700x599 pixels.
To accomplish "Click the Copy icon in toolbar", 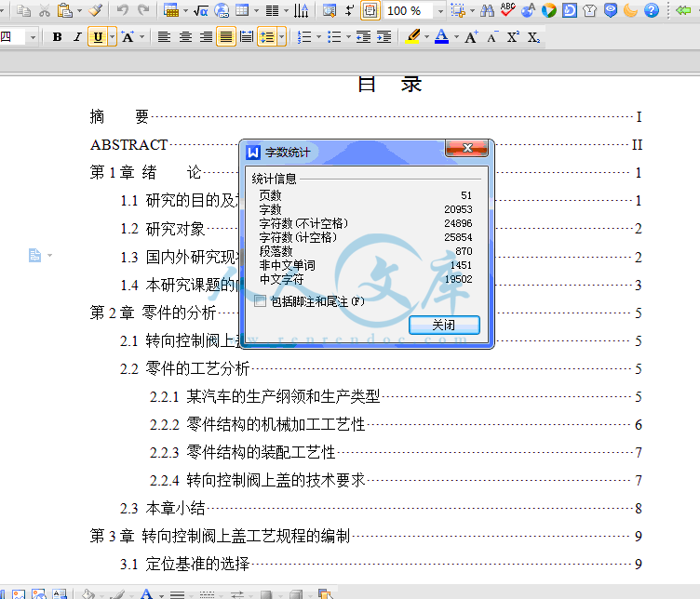I will coord(23,10).
